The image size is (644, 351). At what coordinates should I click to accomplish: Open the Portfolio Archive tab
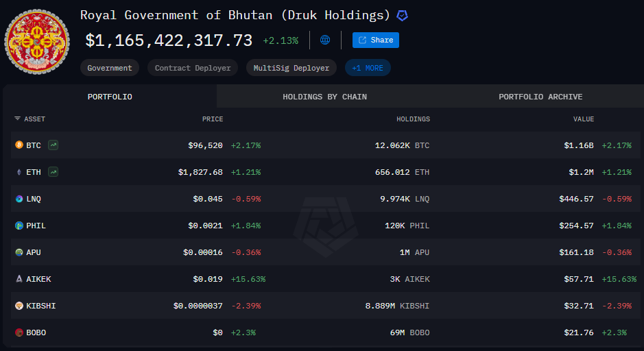point(540,97)
